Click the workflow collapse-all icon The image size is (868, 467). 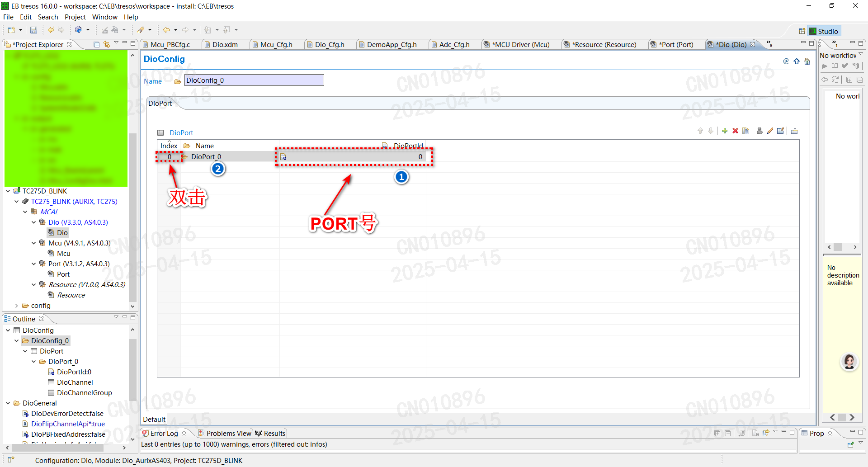[x=859, y=80]
